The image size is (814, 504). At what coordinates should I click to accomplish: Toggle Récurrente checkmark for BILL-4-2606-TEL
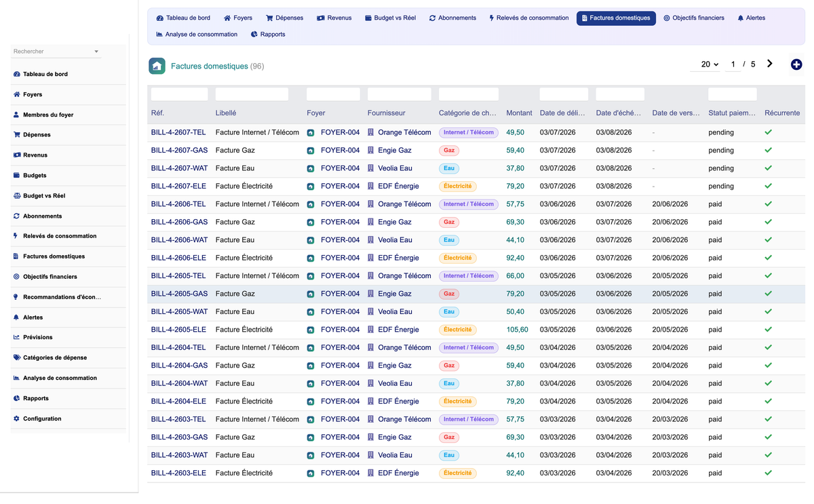pos(768,204)
